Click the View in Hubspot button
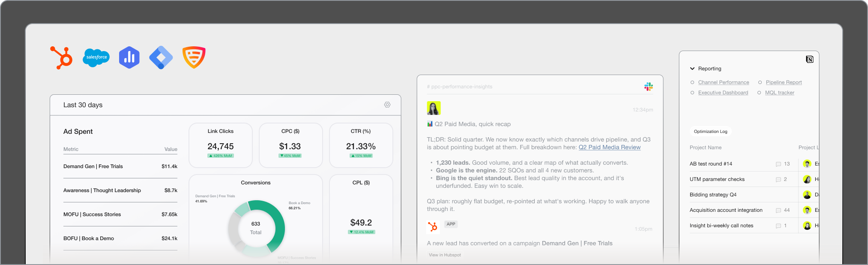The width and height of the screenshot is (868, 265). point(445,255)
